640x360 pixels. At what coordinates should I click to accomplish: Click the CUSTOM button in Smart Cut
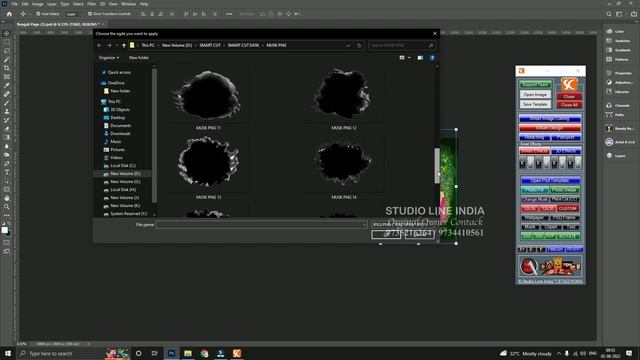(x=567, y=209)
